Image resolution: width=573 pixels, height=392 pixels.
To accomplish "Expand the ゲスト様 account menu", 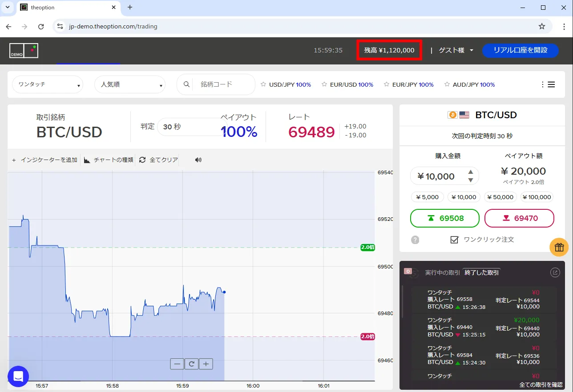I will (x=456, y=50).
